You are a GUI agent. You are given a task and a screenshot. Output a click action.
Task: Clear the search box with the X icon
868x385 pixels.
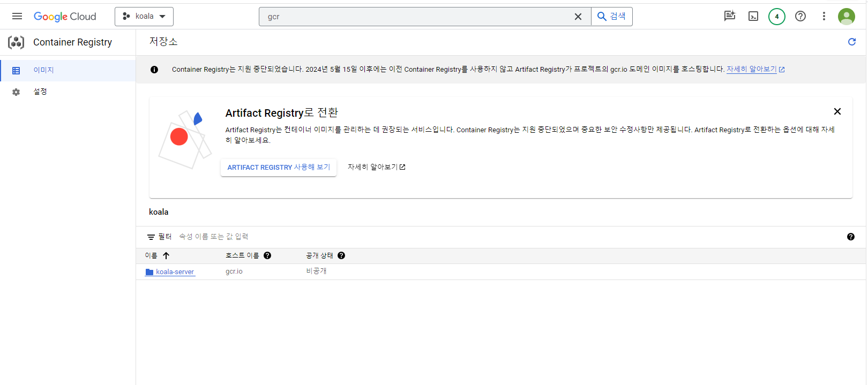(x=578, y=17)
